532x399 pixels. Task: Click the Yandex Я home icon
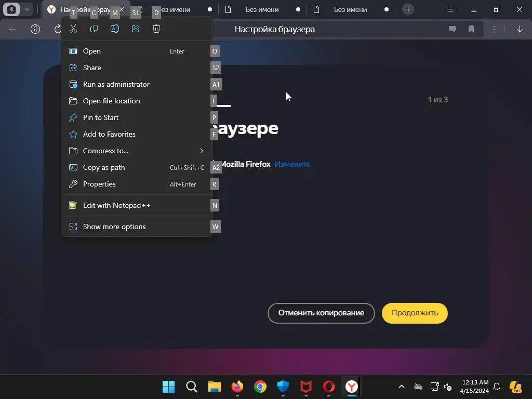[35, 30]
